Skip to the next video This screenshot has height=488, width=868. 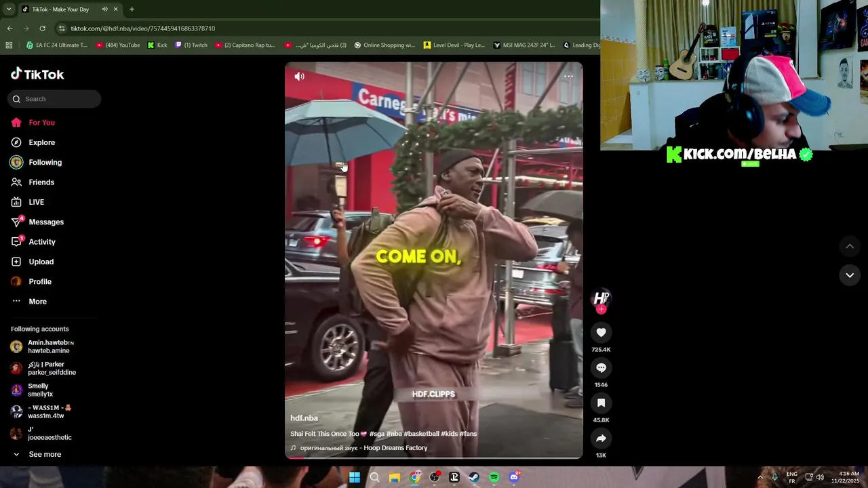(850, 274)
